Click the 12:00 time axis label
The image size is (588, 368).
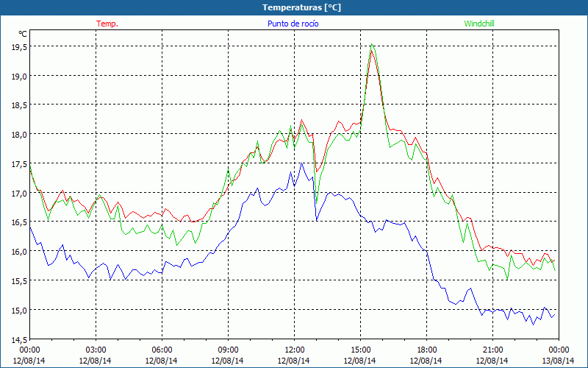coord(295,350)
